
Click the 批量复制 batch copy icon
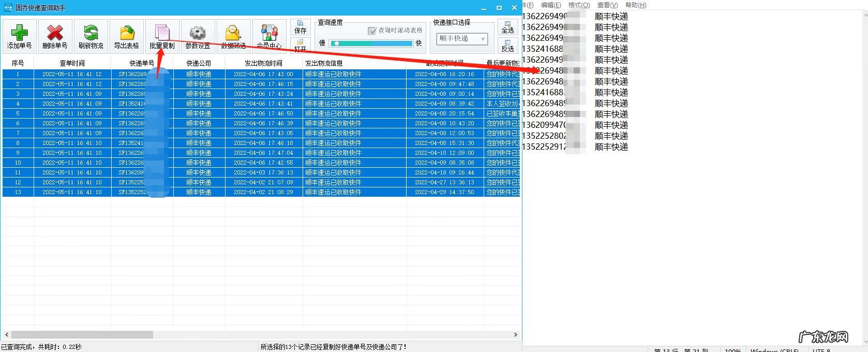pyautogui.click(x=162, y=36)
